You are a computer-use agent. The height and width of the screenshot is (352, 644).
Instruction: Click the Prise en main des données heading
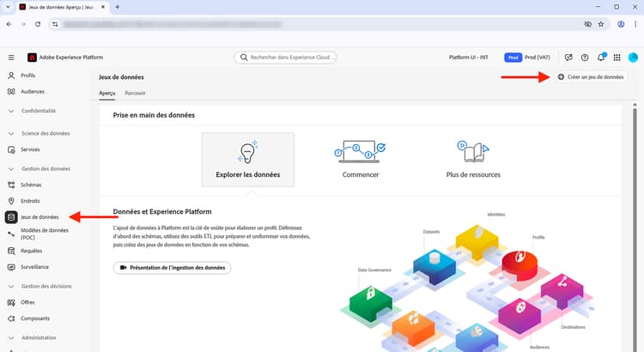click(154, 115)
